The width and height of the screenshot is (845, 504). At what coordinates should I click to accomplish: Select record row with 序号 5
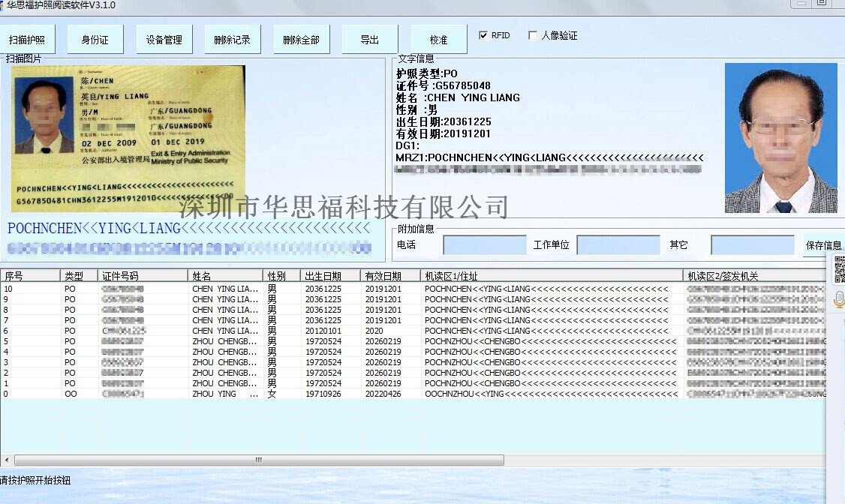coord(413,340)
